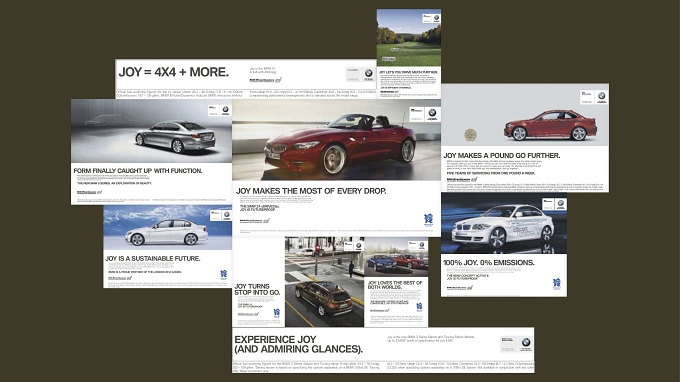
Task: Click the BMW roundel in the 4X4 banner ad
Action: click(368, 73)
